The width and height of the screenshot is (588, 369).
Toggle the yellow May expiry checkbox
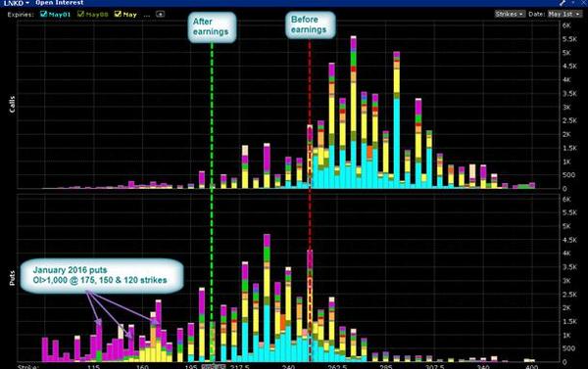(x=118, y=15)
